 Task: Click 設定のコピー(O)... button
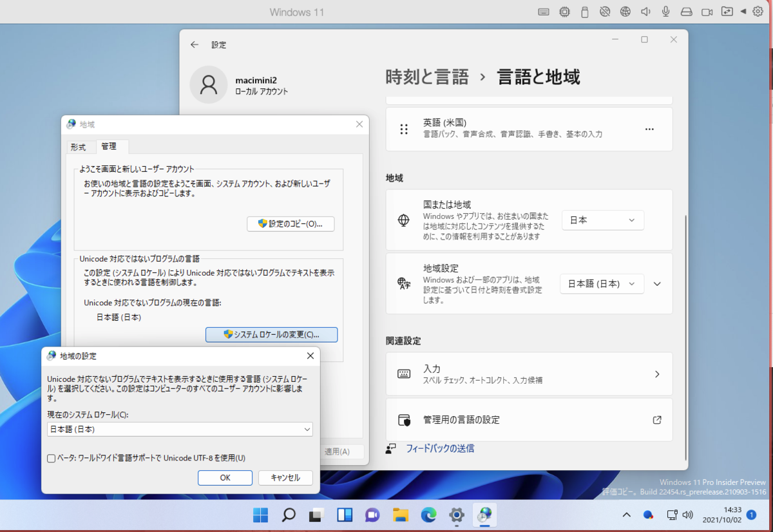point(291,224)
